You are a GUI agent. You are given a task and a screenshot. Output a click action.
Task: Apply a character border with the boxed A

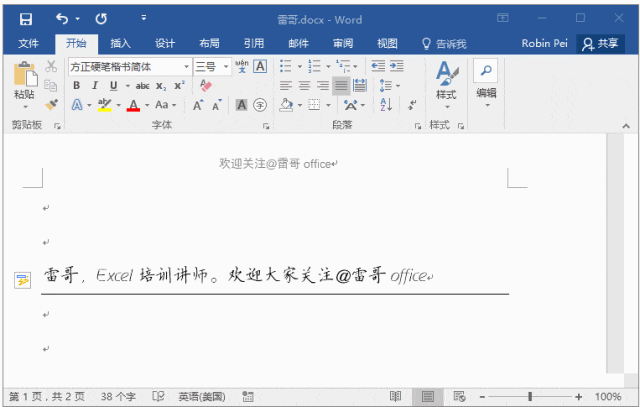(260, 66)
